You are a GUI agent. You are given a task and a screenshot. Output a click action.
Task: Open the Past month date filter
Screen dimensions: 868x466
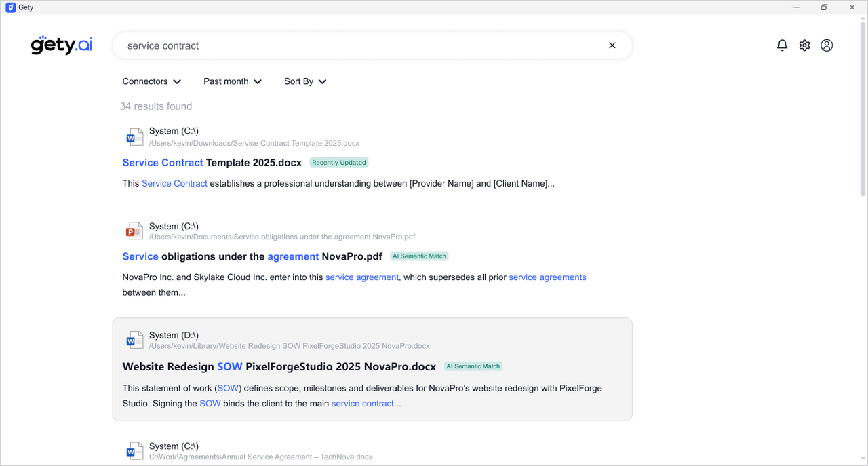pyautogui.click(x=233, y=81)
